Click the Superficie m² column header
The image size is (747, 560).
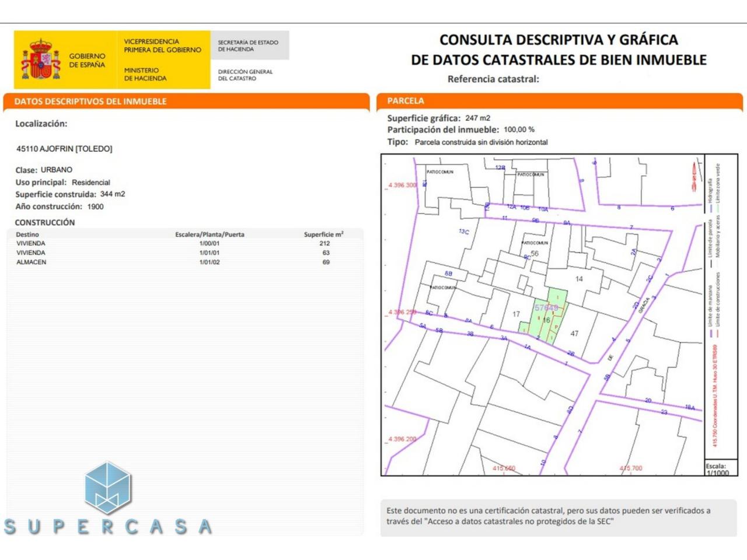323,235
